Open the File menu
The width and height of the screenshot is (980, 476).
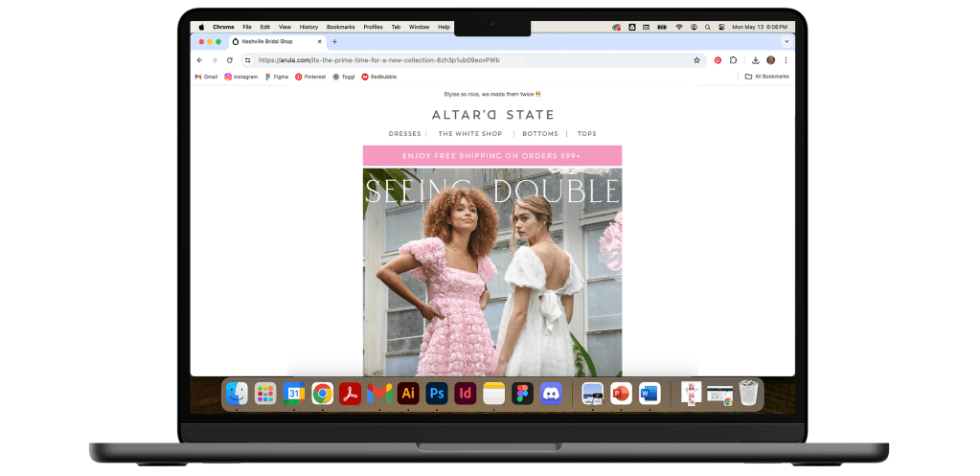pyautogui.click(x=247, y=27)
